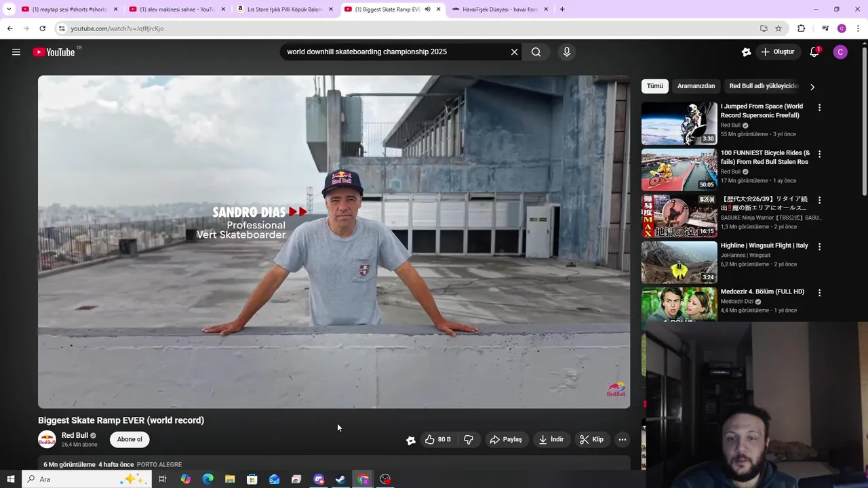
Task: Click the address bar URL
Action: click(x=117, y=28)
